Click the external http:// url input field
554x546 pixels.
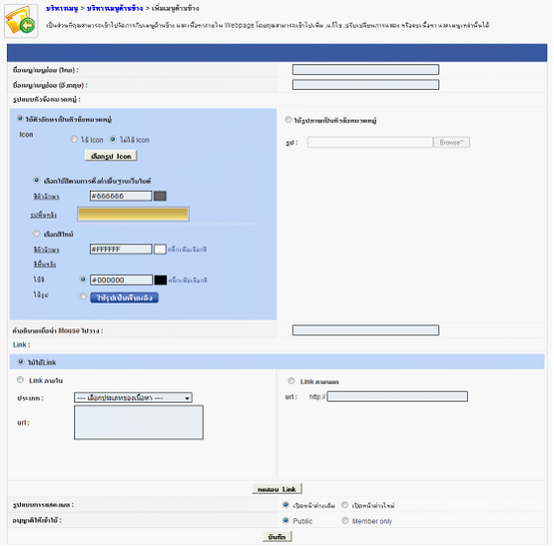pyautogui.click(x=397, y=397)
